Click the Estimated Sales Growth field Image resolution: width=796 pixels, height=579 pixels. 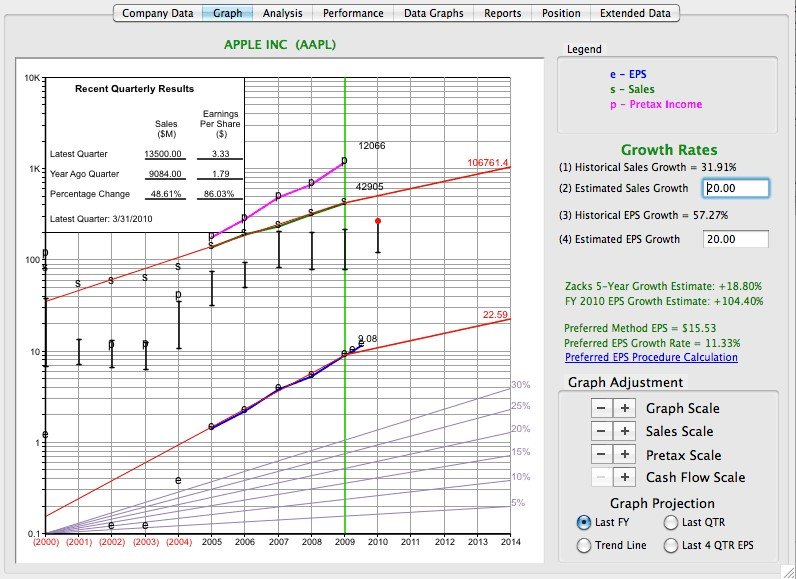736,188
